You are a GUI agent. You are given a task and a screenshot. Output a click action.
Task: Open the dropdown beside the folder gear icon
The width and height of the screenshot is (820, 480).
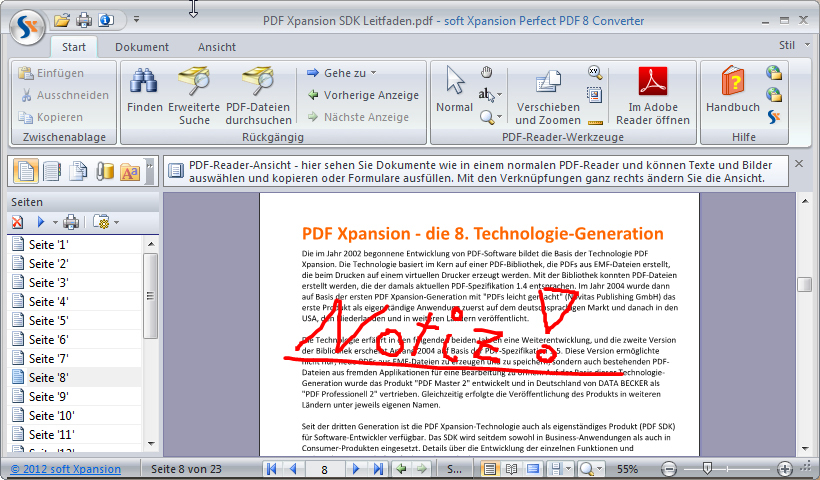click(116, 223)
